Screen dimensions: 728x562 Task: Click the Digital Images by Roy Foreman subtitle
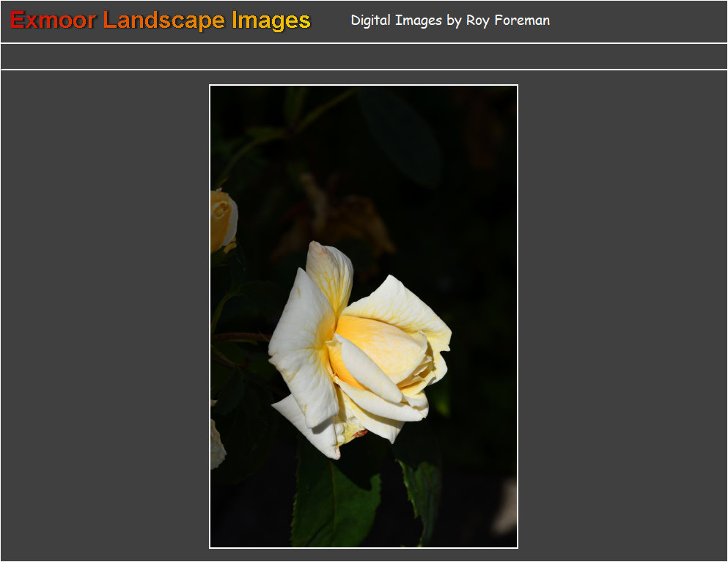(x=450, y=21)
